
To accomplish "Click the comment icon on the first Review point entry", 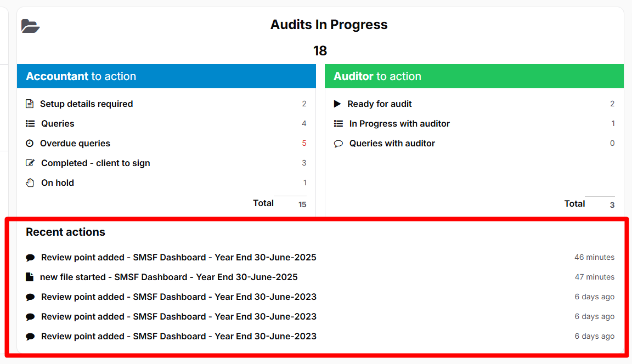I will coord(30,257).
